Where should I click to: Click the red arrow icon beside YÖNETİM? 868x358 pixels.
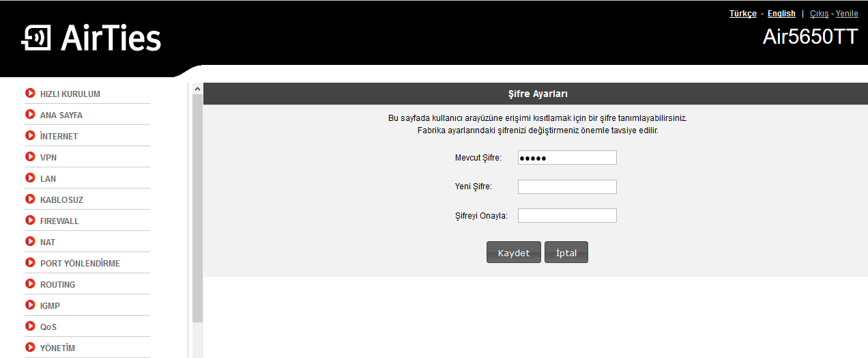[x=30, y=348]
